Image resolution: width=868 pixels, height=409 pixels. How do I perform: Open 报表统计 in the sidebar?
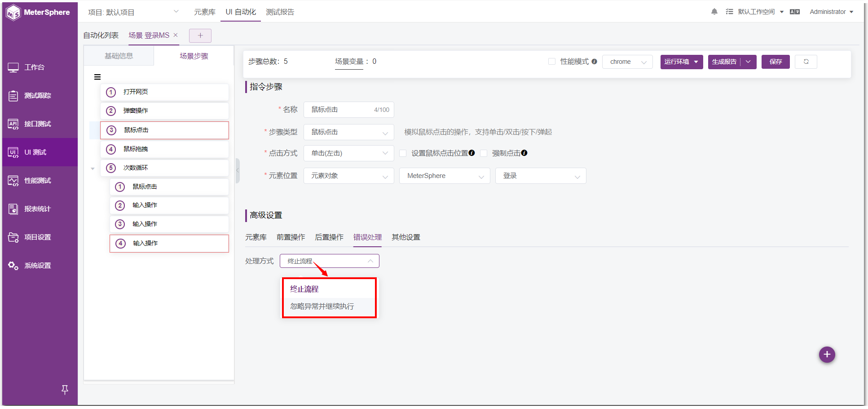tap(40, 209)
